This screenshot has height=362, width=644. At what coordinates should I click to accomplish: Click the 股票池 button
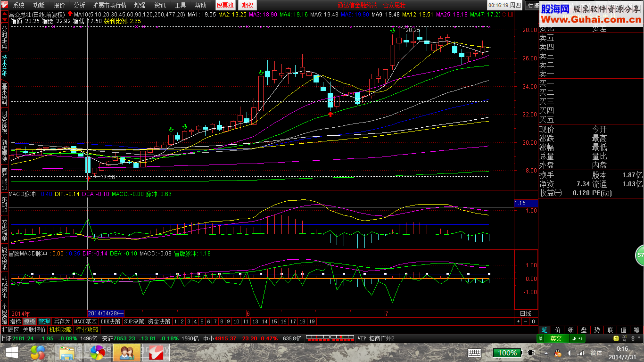click(225, 5)
